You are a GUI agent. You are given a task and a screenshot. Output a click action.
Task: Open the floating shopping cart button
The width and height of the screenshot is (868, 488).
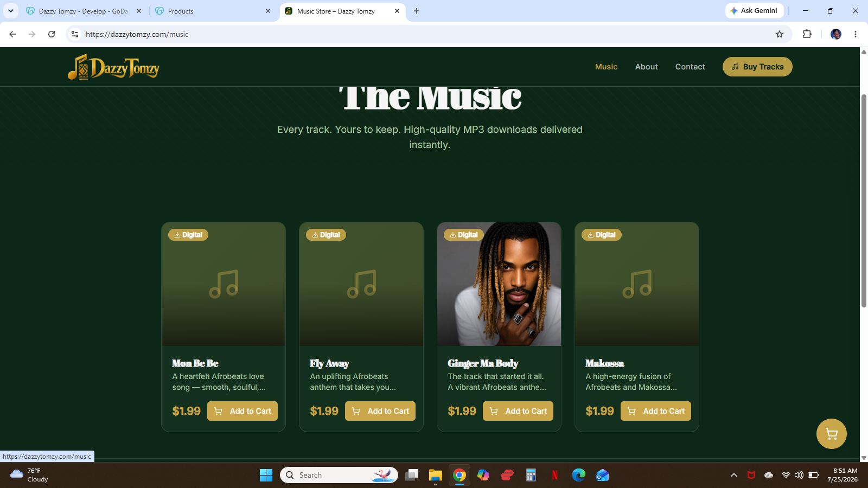[x=831, y=434]
